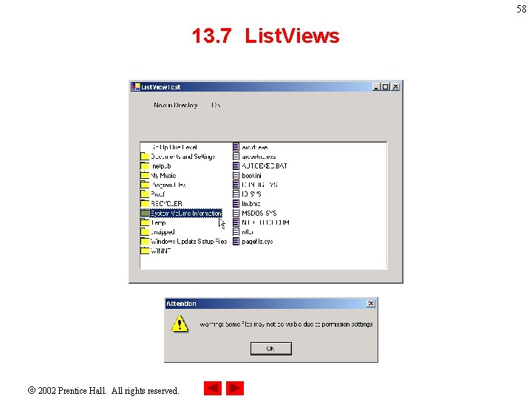This screenshot has height=399, width=532.
Task: Click the Documents and Settings folder icon
Action: tap(145, 157)
